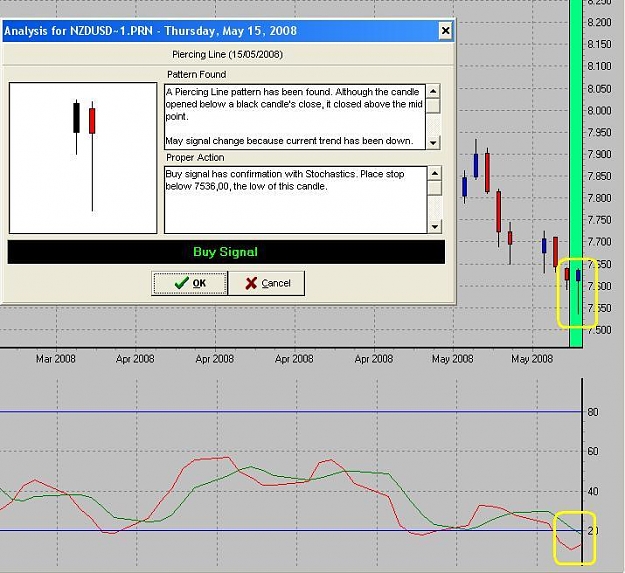Viewport: 625px width, 573px height.
Task: Click the blue candle with long lower wick
Action: tap(578, 292)
